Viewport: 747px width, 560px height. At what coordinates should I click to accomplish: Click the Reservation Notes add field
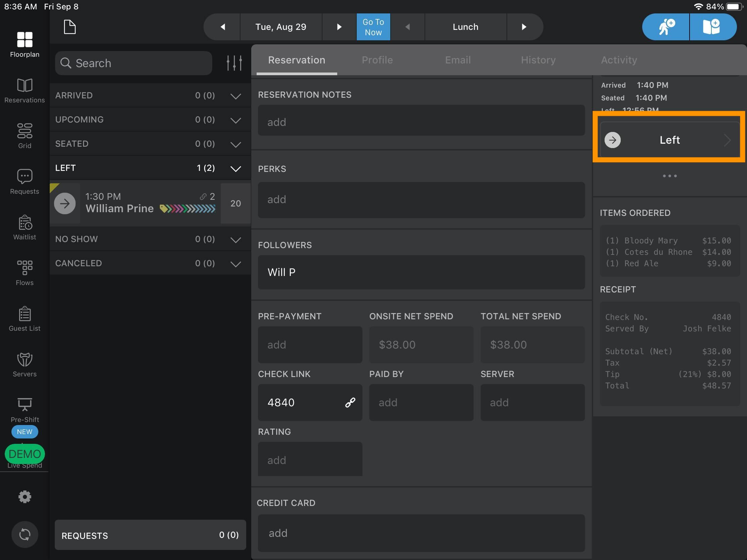point(421,121)
